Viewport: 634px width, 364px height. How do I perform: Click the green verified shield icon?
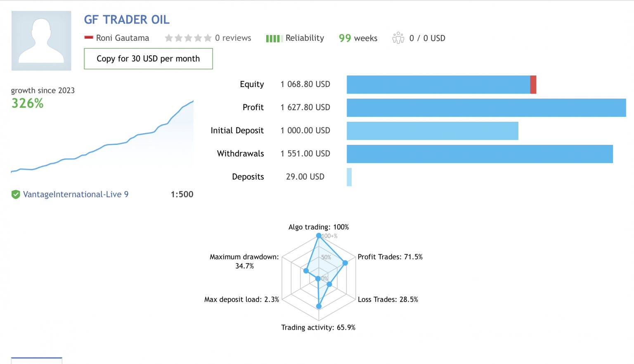pos(16,194)
